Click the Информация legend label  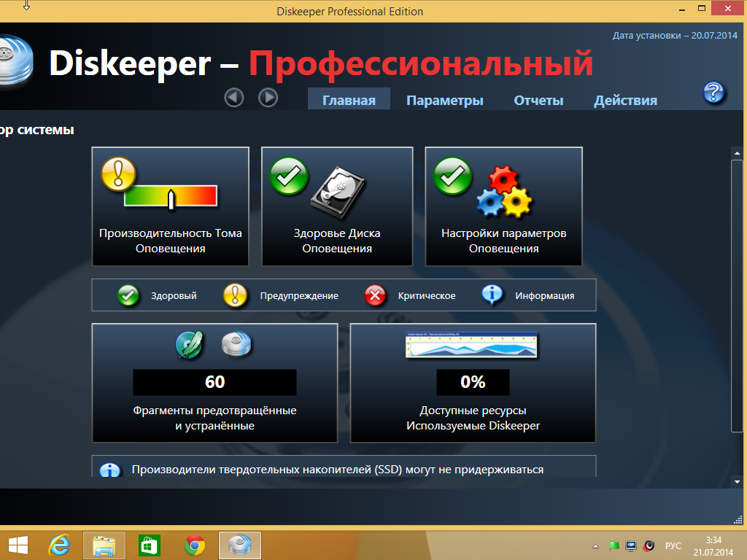coord(544,296)
